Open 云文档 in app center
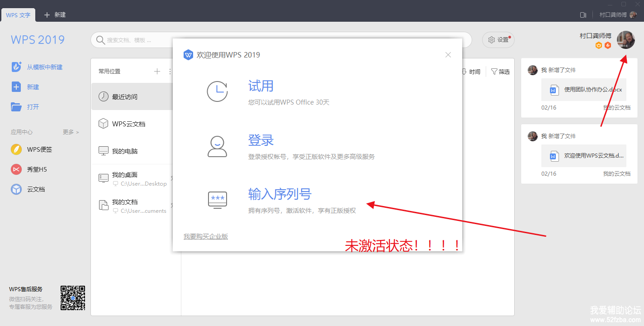This screenshot has height=326, width=644. click(28, 189)
